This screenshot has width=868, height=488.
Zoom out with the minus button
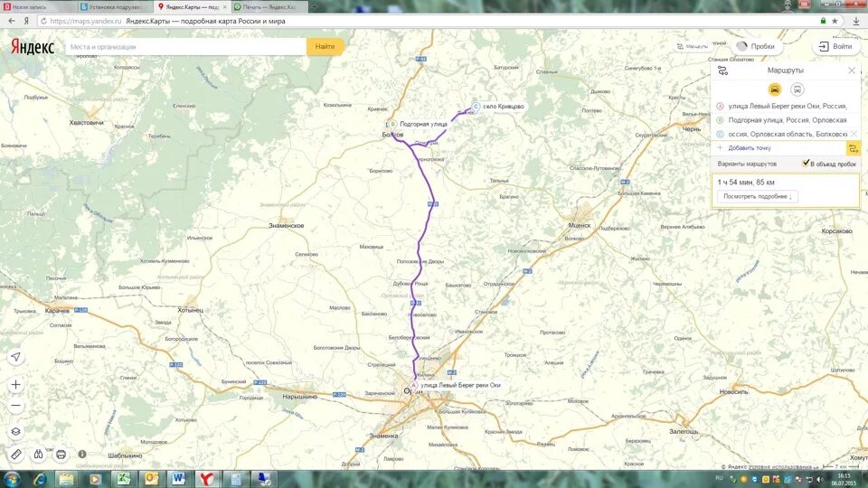click(16, 406)
